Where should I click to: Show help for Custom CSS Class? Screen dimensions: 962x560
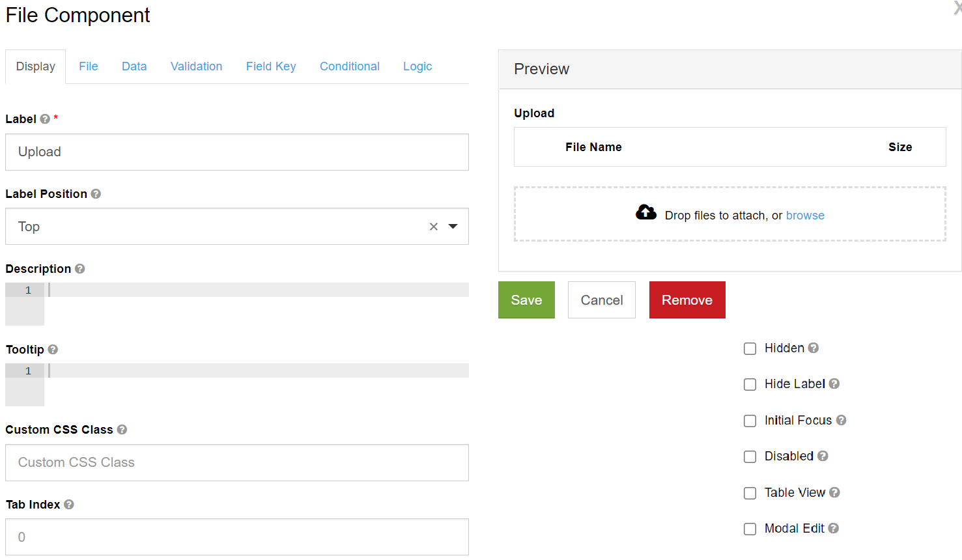[122, 430]
